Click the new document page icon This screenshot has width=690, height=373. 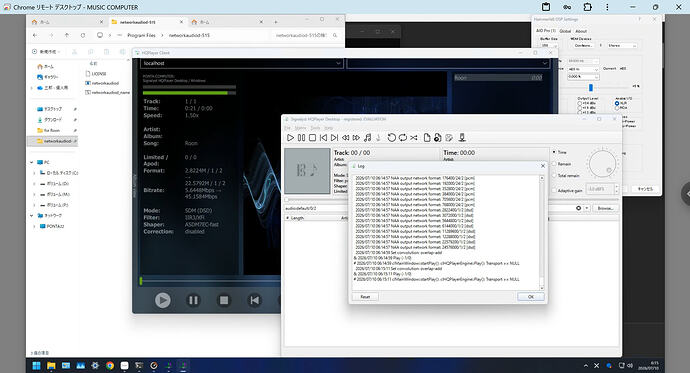[x=426, y=138]
